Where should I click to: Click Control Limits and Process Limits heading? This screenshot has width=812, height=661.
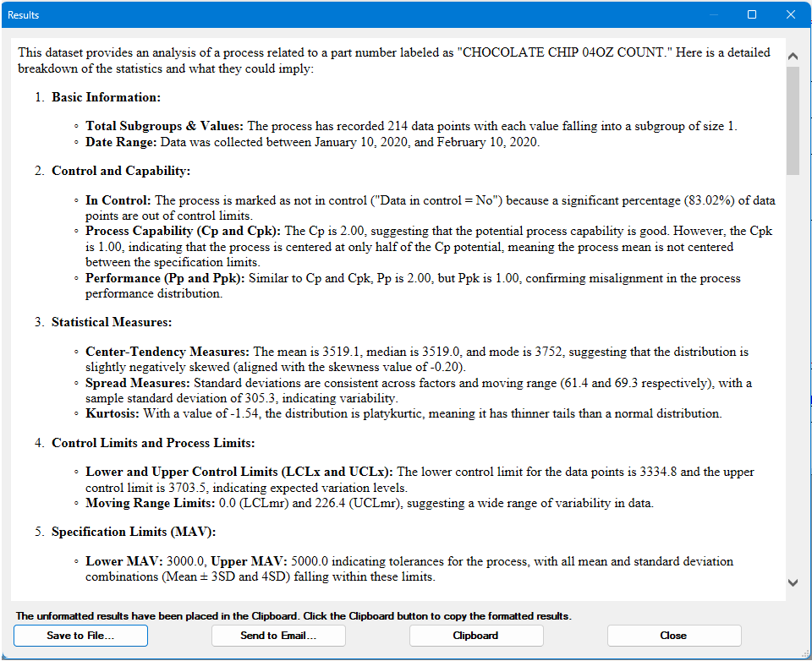click(153, 443)
